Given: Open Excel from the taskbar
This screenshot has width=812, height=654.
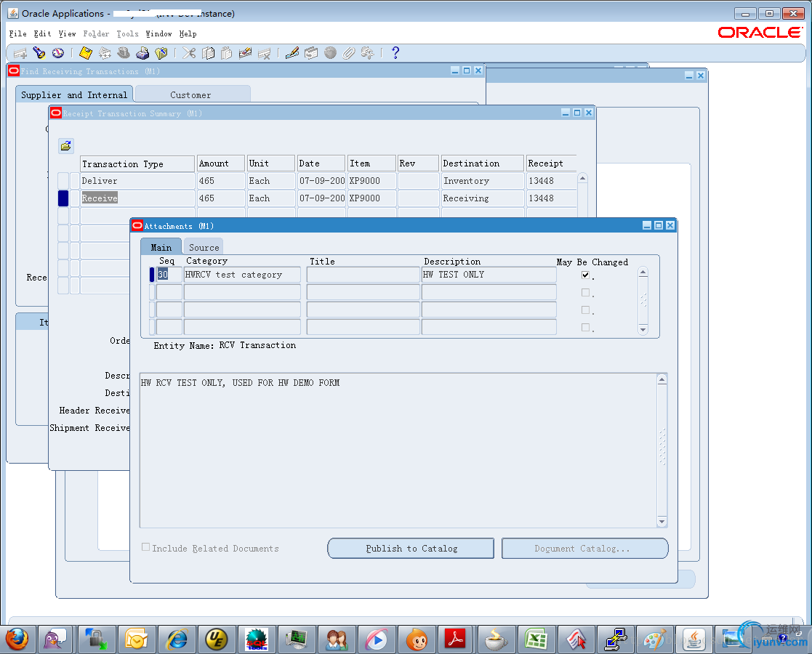Looking at the screenshot, I should click(536, 639).
